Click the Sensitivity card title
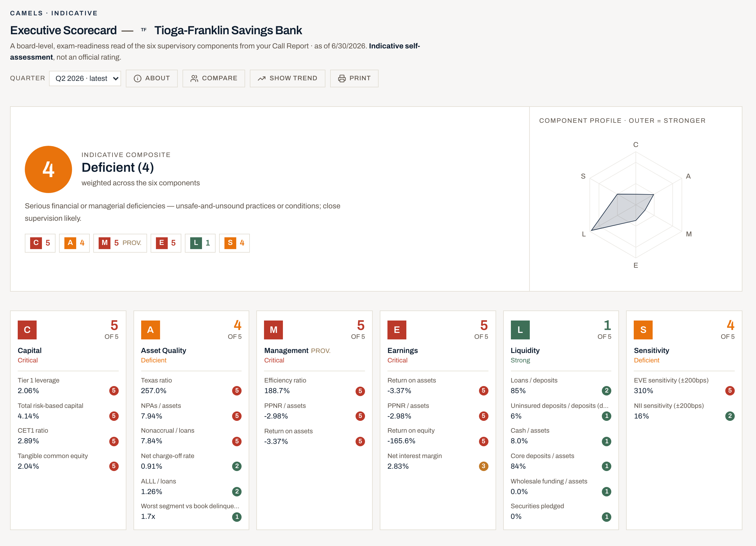This screenshot has width=756, height=546. pos(651,350)
